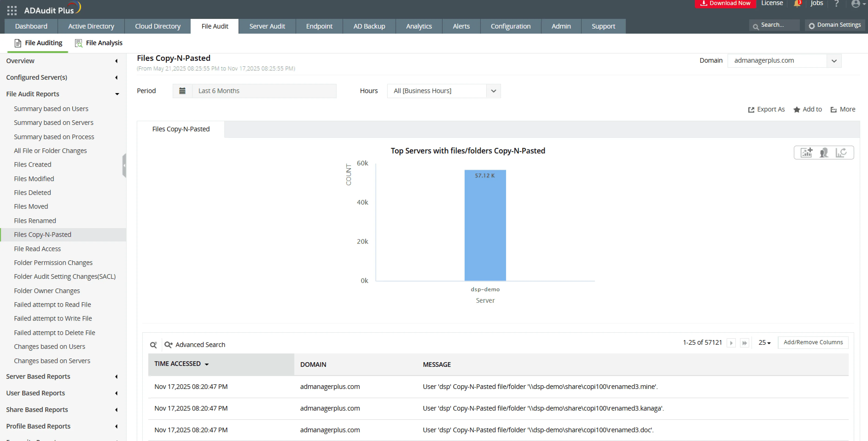This screenshot has width=868, height=441.
Task: Open the Support tab
Action: point(603,26)
